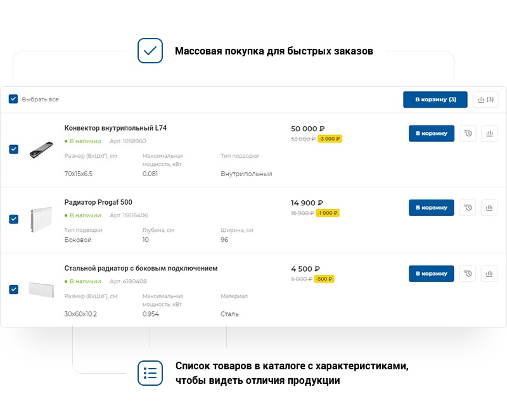Click 'В наличии' status of Конвектор L74
The width and height of the screenshot is (507, 420).
tap(83, 141)
